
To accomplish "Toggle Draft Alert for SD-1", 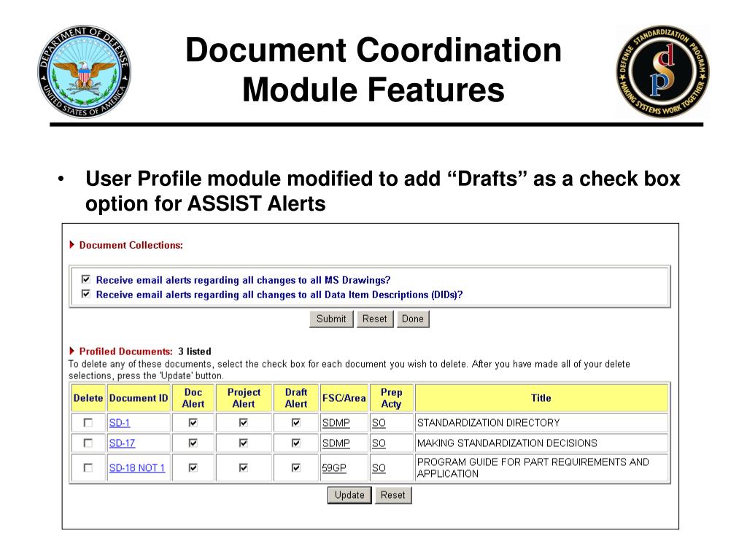I will tap(296, 422).
